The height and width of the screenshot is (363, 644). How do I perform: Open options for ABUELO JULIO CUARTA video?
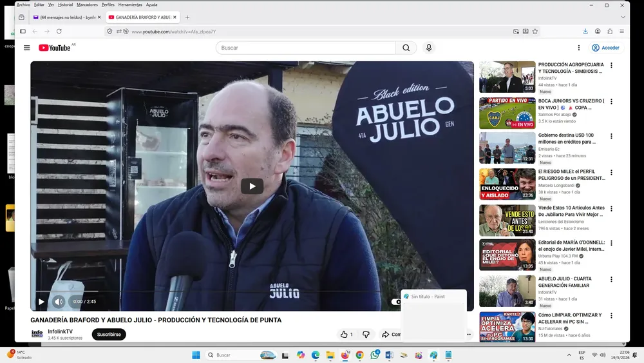[611, 279]
